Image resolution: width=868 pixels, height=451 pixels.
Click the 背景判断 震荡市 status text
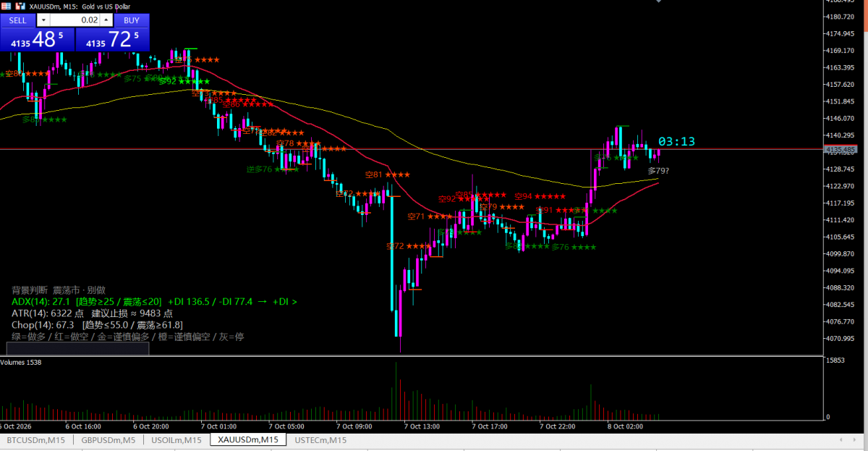click(59, 290)
